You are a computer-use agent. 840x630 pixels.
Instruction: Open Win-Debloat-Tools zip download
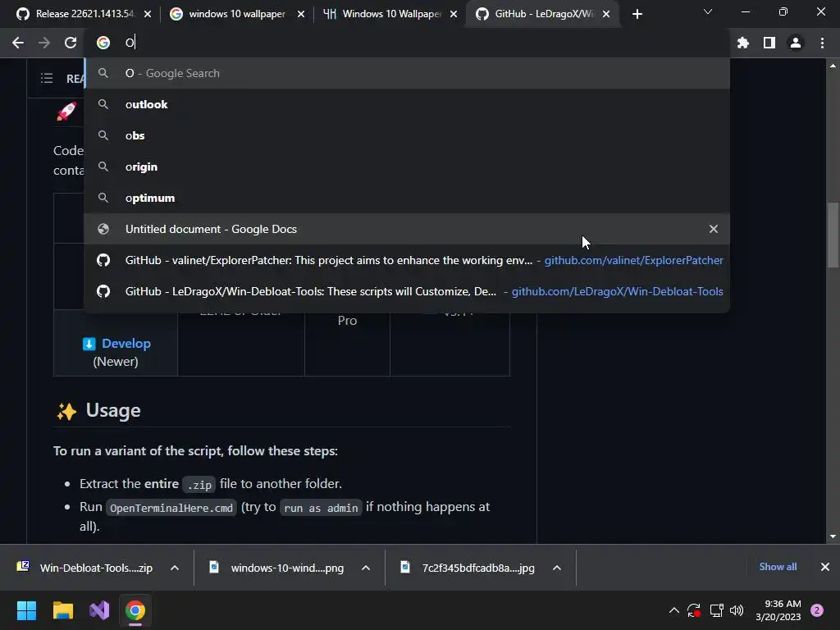click(85, 568)
